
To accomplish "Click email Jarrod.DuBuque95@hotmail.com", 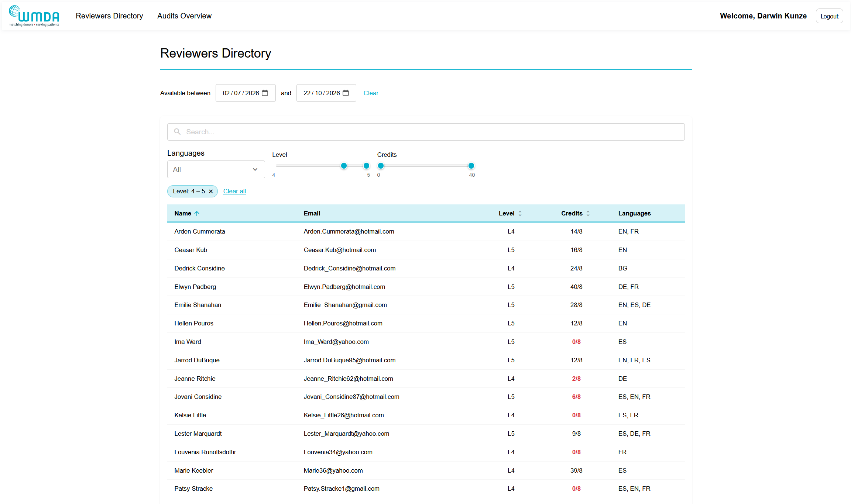I will click(350, 360).
